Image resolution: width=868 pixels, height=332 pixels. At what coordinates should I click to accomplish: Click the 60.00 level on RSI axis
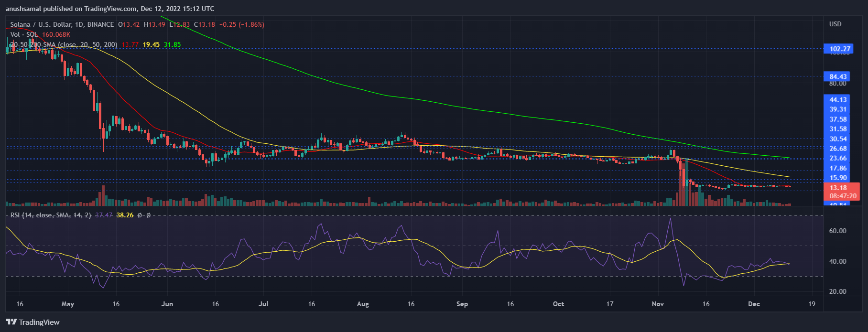click(x=837, y=231)
